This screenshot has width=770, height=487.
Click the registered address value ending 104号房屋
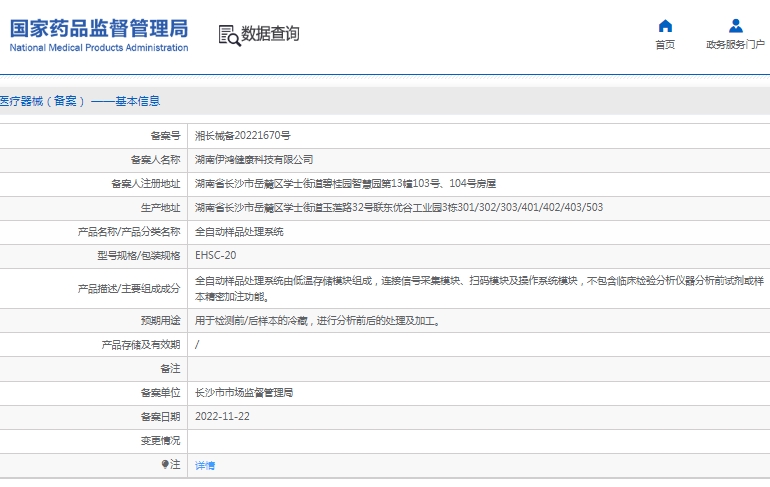345,184
